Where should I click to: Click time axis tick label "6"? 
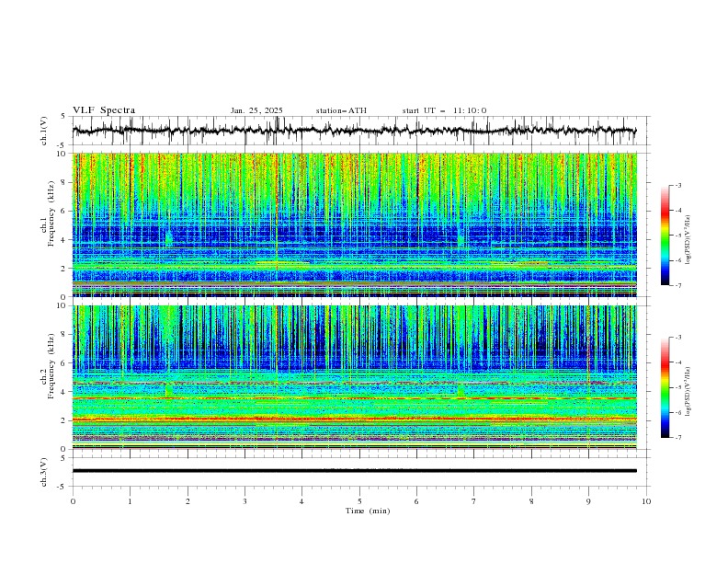416,501
